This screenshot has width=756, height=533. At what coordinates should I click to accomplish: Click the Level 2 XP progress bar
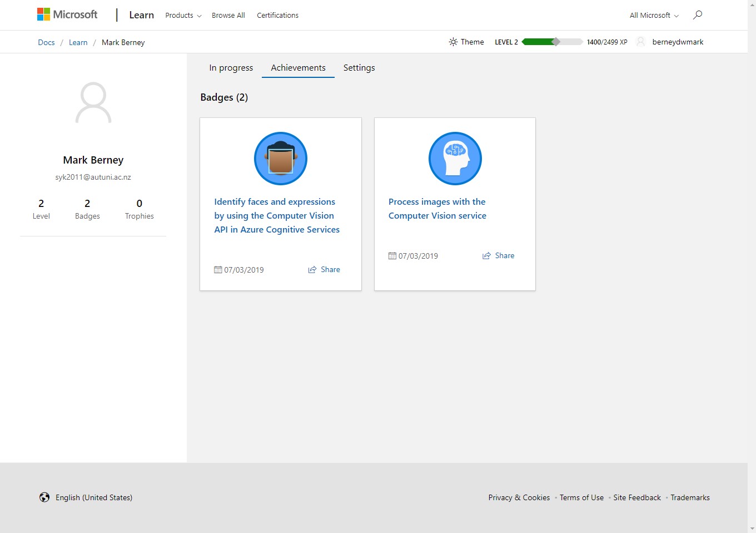click(x=552, y=42)
